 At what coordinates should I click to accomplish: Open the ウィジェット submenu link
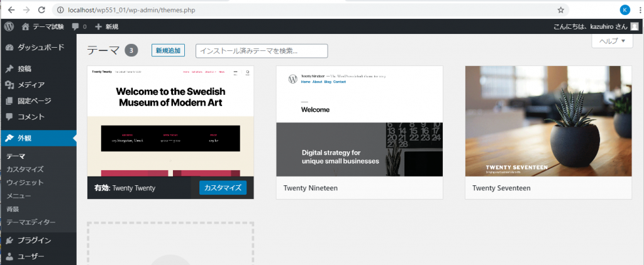[25, 183]
